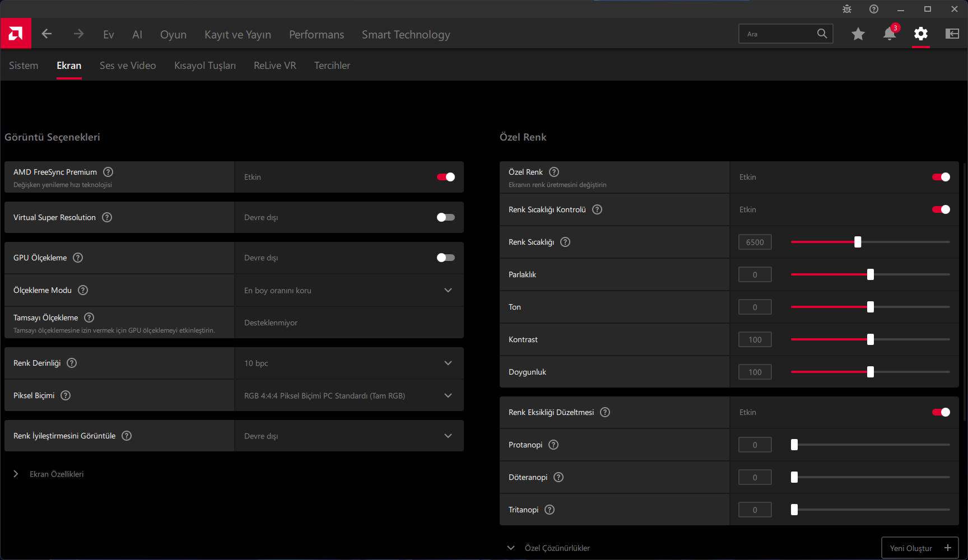Click Yeni Oluştur button
968x560 pixels.
point(920,548)
